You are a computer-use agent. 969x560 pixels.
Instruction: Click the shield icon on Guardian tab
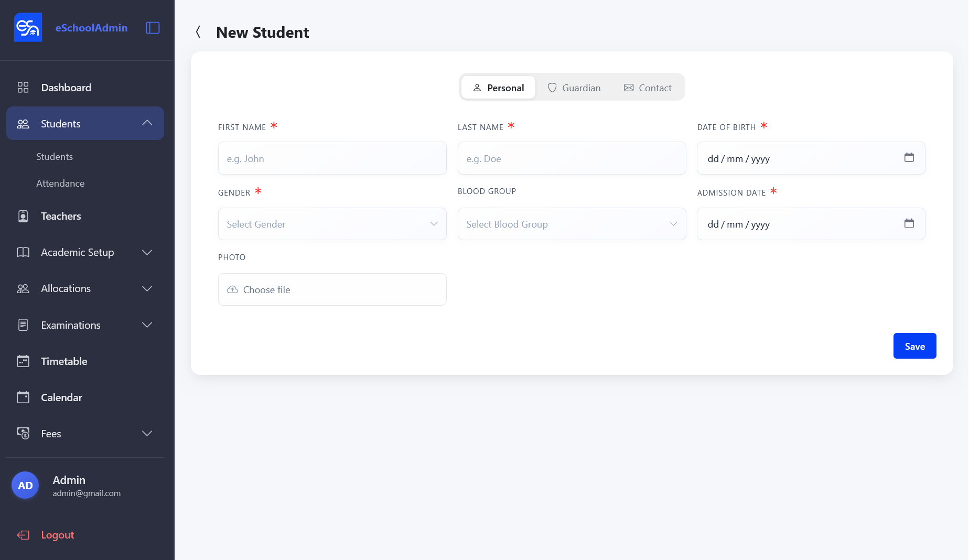552,88
